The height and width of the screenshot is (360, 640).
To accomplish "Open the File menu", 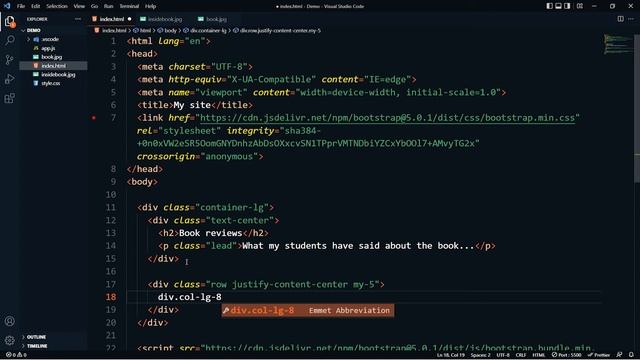I will click(21, 6).
